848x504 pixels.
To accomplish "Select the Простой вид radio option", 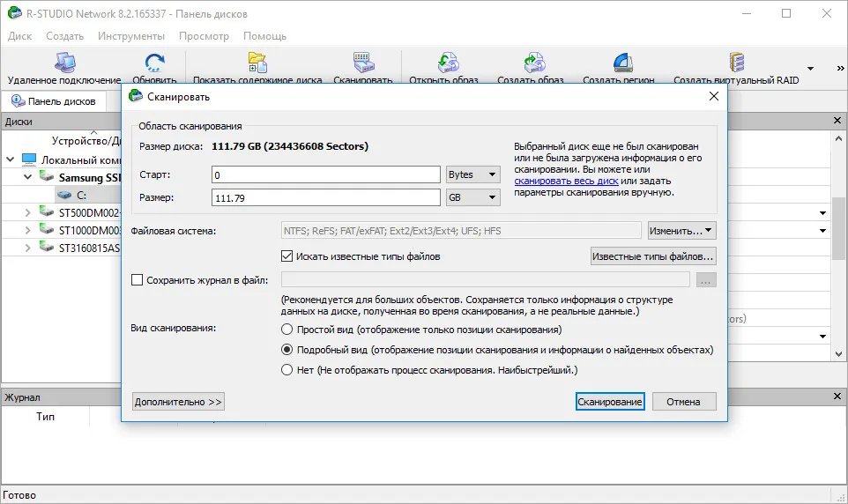I will coord(287,330).
